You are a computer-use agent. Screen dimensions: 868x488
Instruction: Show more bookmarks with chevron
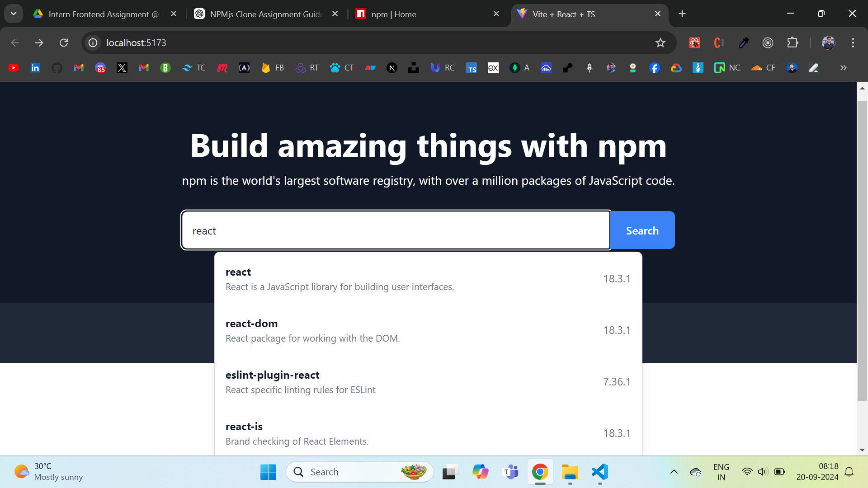tap(843, 68)
